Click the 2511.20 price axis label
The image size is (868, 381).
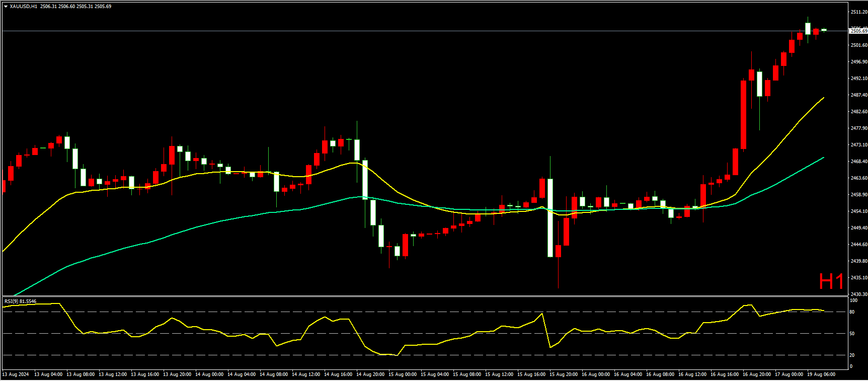859,12
